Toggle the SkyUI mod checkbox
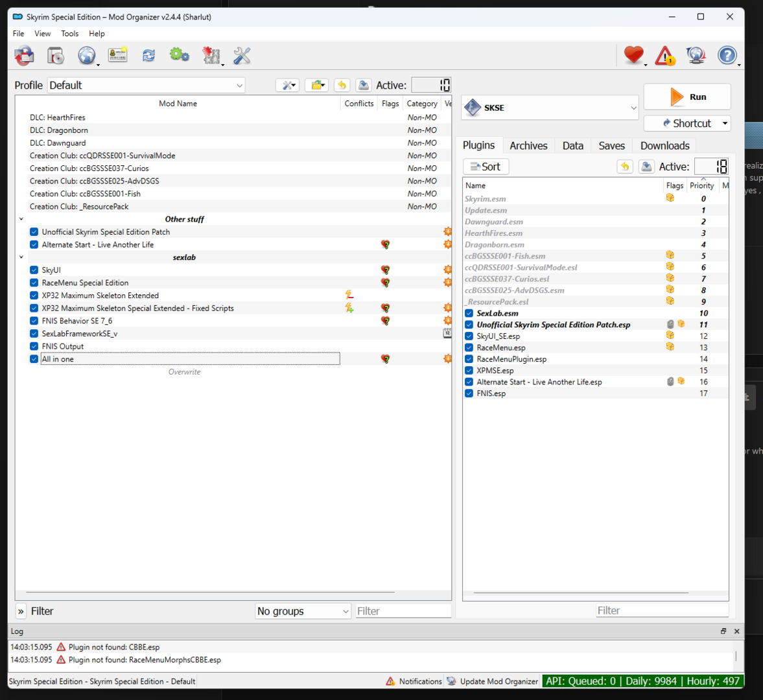The width and height of the screenshot is (763, 700). [34, 270]
